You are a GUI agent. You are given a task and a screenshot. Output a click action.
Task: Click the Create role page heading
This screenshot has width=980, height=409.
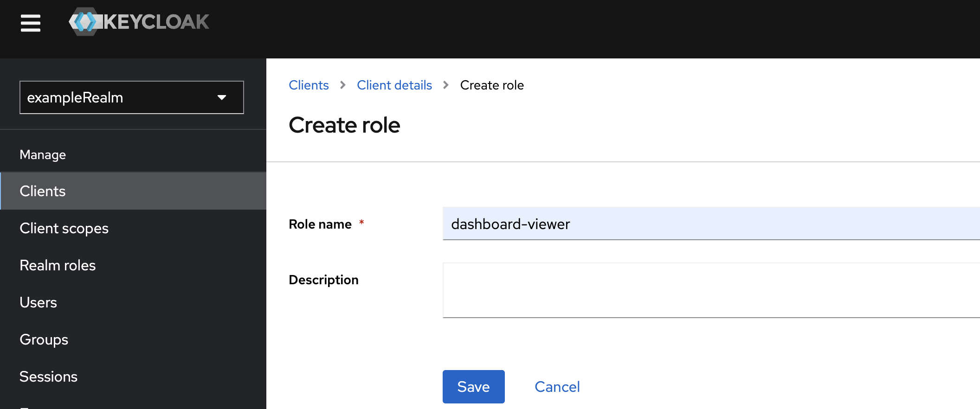click(x=344, y=125)
